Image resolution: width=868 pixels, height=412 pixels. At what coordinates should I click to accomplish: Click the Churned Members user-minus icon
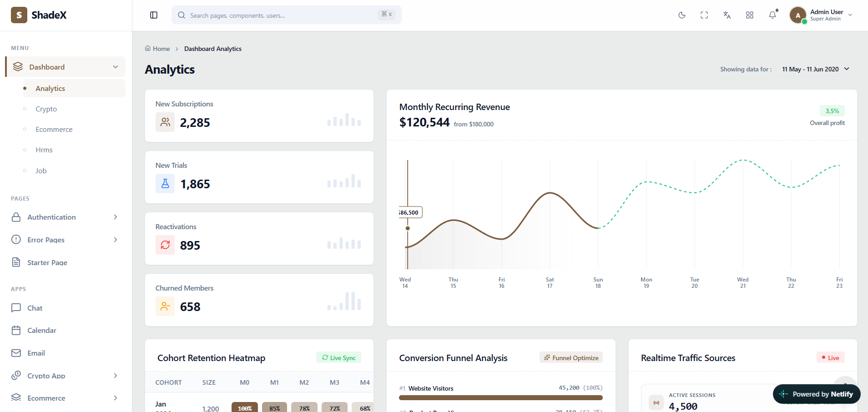click(165, 306)
